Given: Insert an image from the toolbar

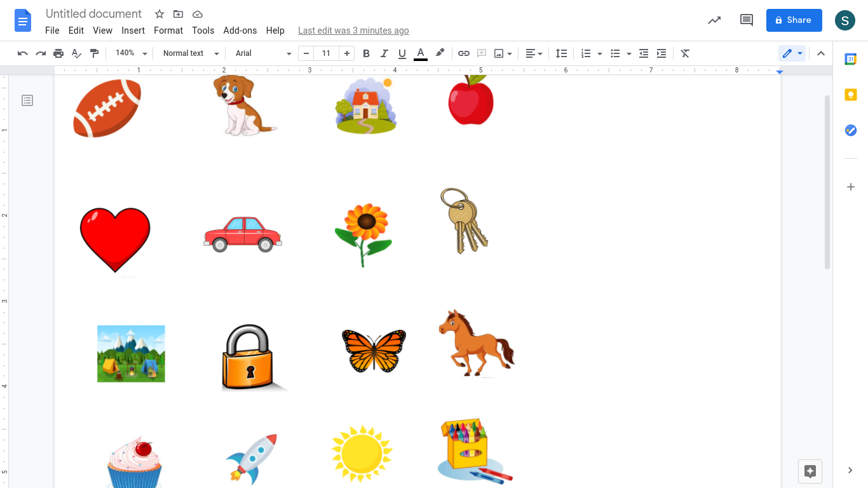Looking at the screenshot, I should (x=499, y=53).
